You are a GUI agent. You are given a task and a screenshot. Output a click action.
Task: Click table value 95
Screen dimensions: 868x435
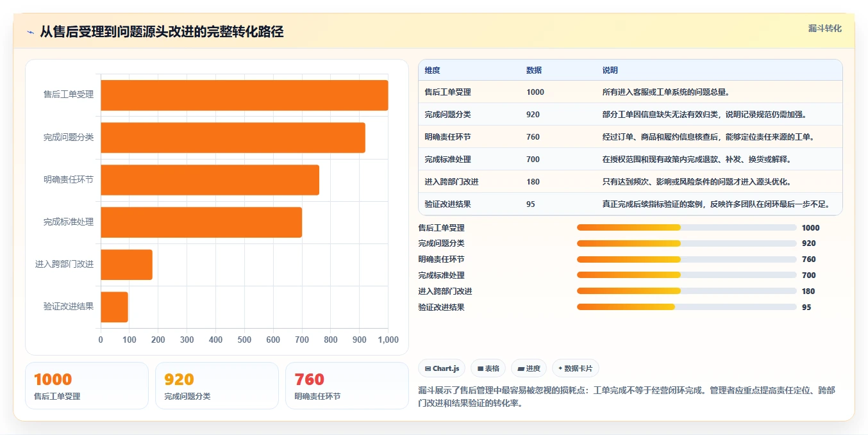531,204
